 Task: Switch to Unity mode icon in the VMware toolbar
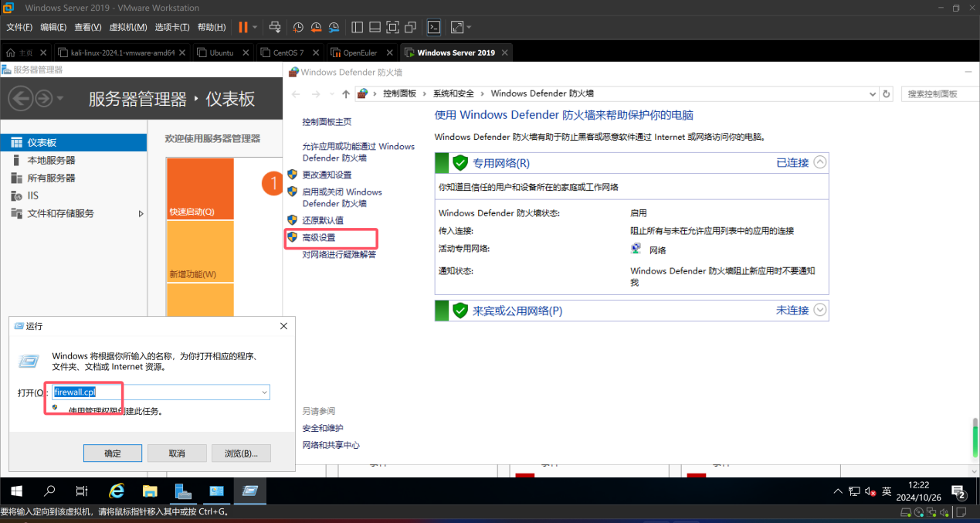(410, 27)
